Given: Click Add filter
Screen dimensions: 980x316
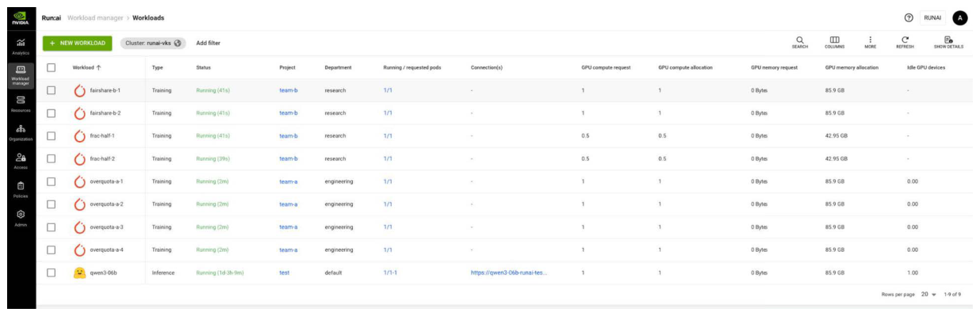Looking at the screenshot, I should (x=209, y=43).
